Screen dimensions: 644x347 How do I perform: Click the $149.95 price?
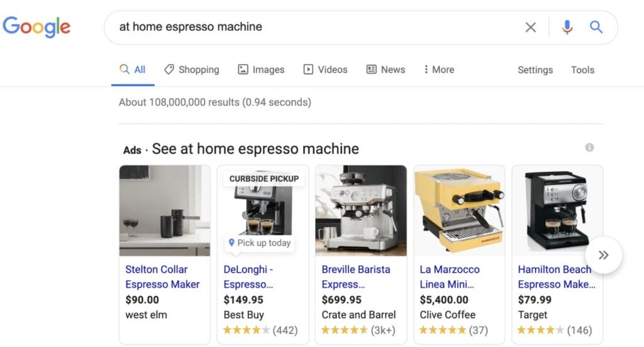243,300
